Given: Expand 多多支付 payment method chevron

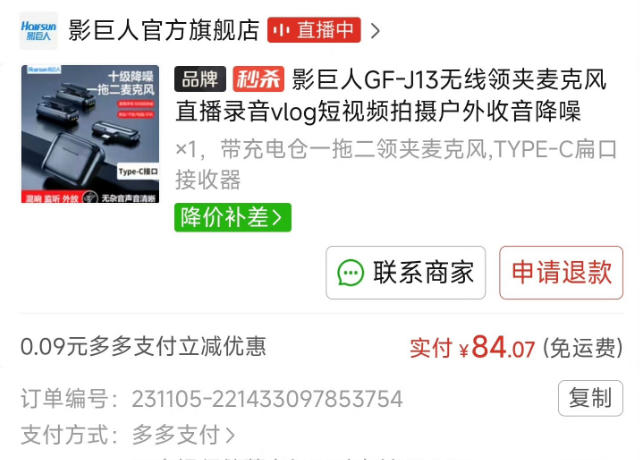Looking at the screenshot, I should pyautogui.click(x=230, y=435).
